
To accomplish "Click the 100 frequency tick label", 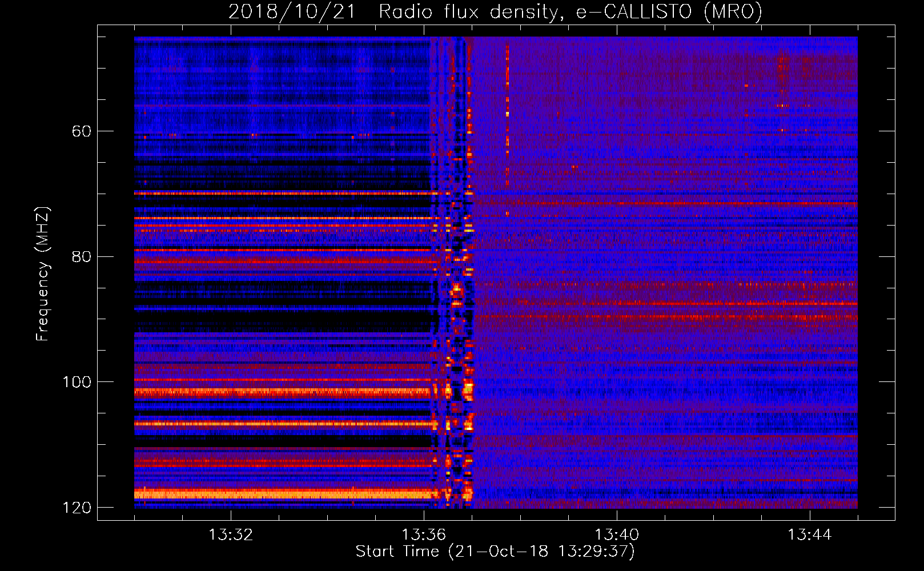I will click(x=77, y=382).
